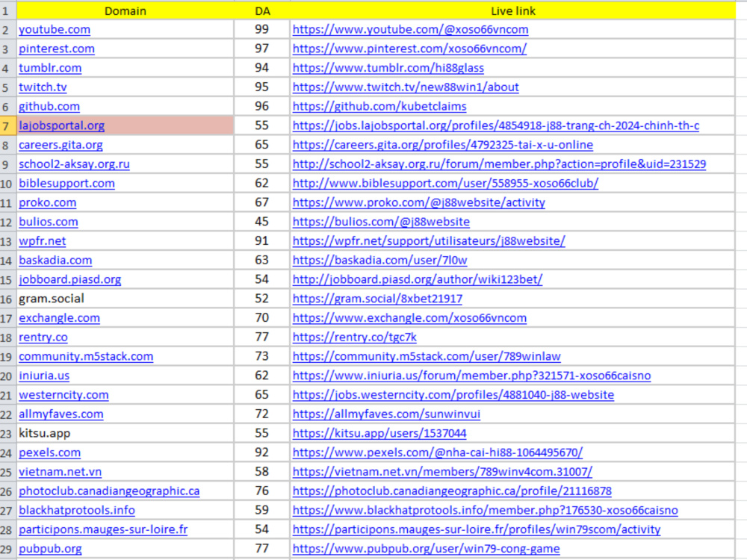The height and width of the screenshot is (560, 747).
Task: Open the proko @j88website activity link
Action: coord(419,202)
